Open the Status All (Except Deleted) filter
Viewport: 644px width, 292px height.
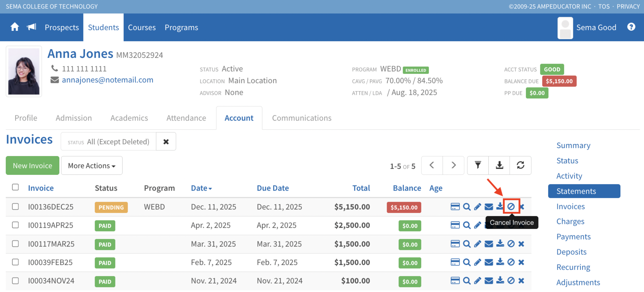[x=109, y=142]
